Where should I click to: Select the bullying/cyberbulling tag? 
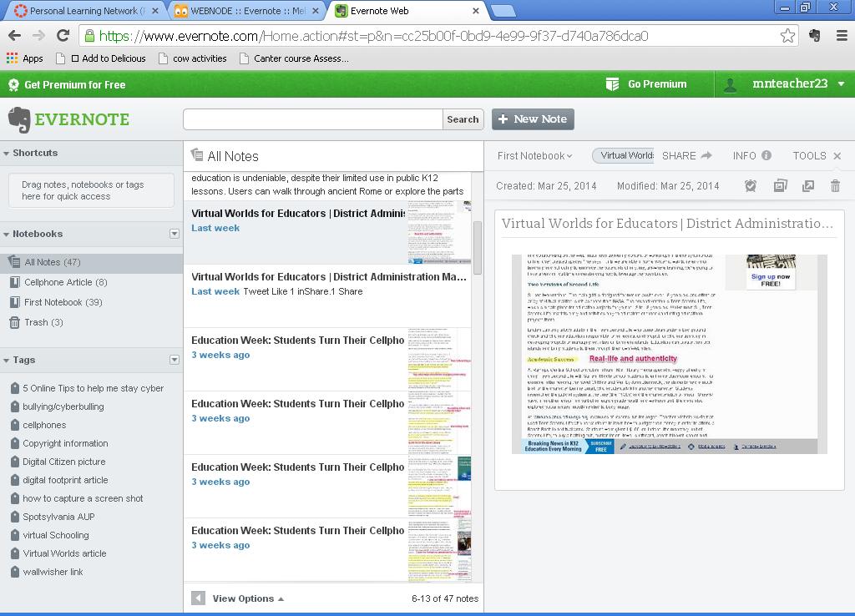63,406
